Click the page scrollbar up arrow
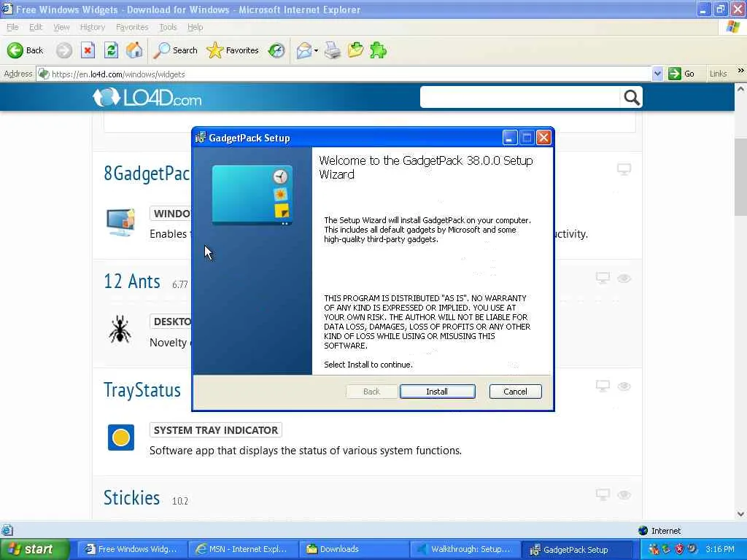747x560 pixels. [x=741, y=89]
